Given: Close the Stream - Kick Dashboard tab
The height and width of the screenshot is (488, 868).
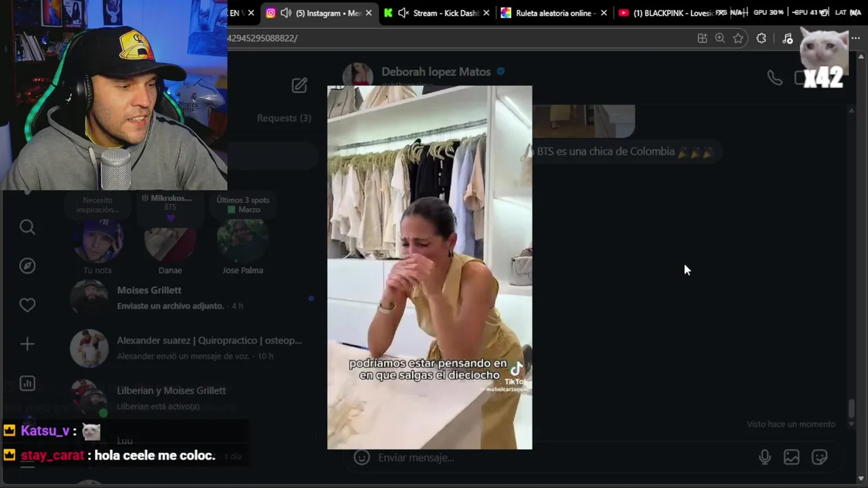Looking at the screenshot, I should (x=486, y=13).
